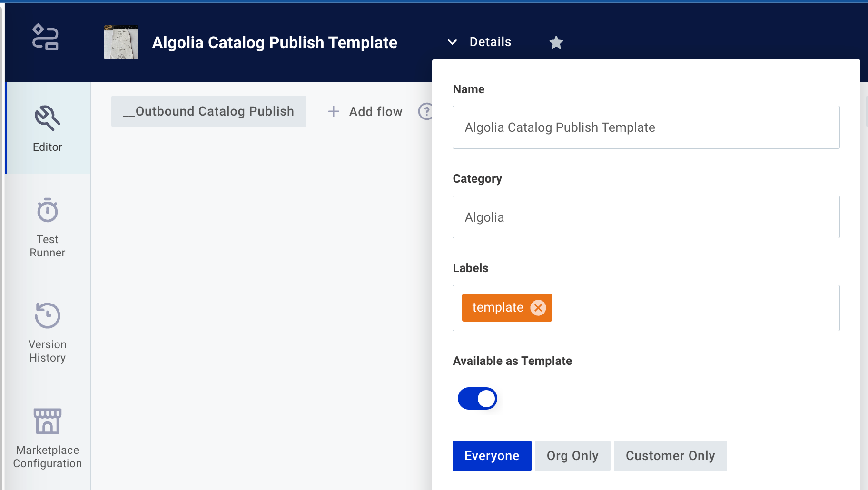The height and width of the screenshot is (490, 868).
Task: Select the __Outbound Catalog Publish flow tab
Action: [208, 111]
